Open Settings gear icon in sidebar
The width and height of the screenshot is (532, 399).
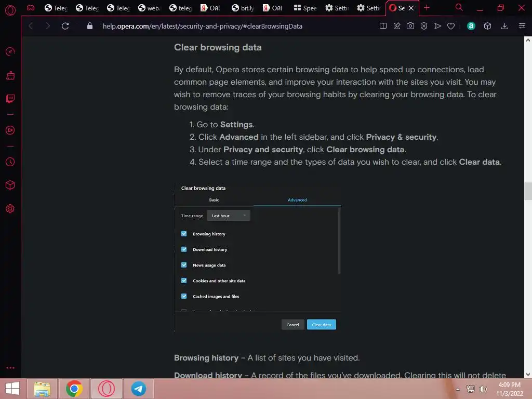[x=10, y=209]
